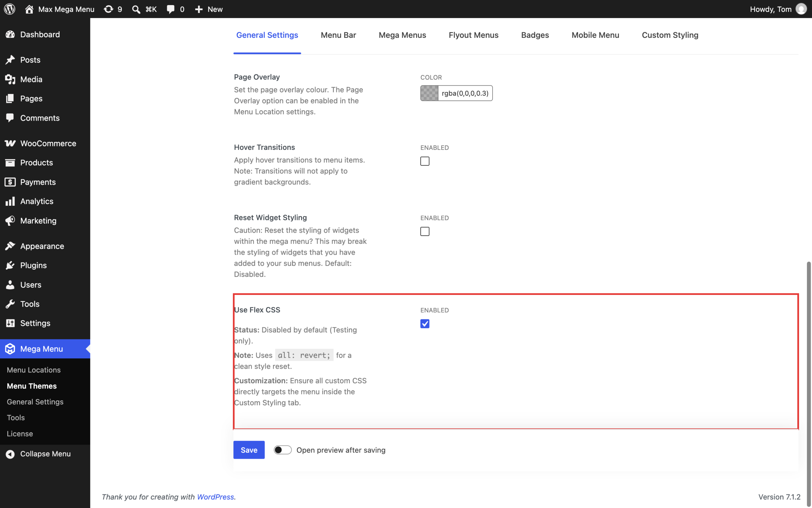Image resolution: width=812 pixels, height=508 pixels.
Task: Click the page vertical scrollbar
Action: click(809, 385)
